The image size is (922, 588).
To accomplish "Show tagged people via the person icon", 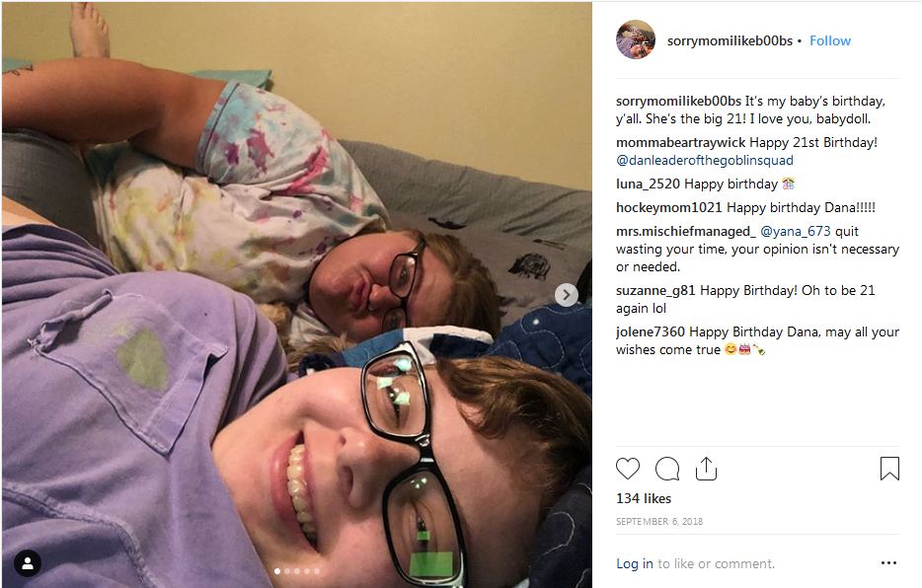I will tap(28, 563).
